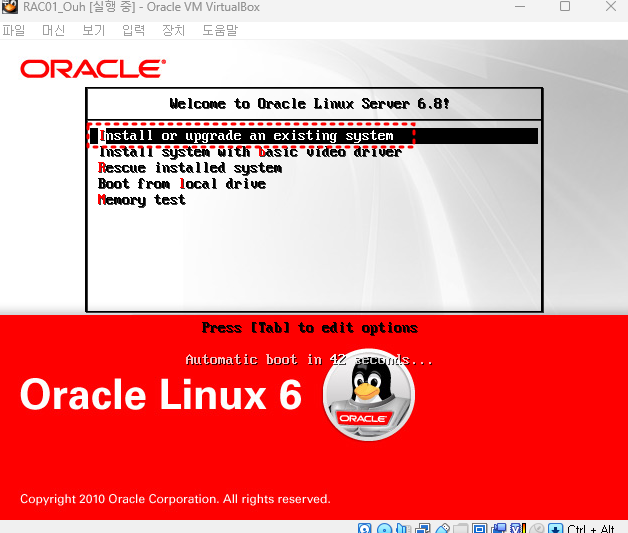Click the mouse integration status icon

pyautogui.click(x=537, y=529)
